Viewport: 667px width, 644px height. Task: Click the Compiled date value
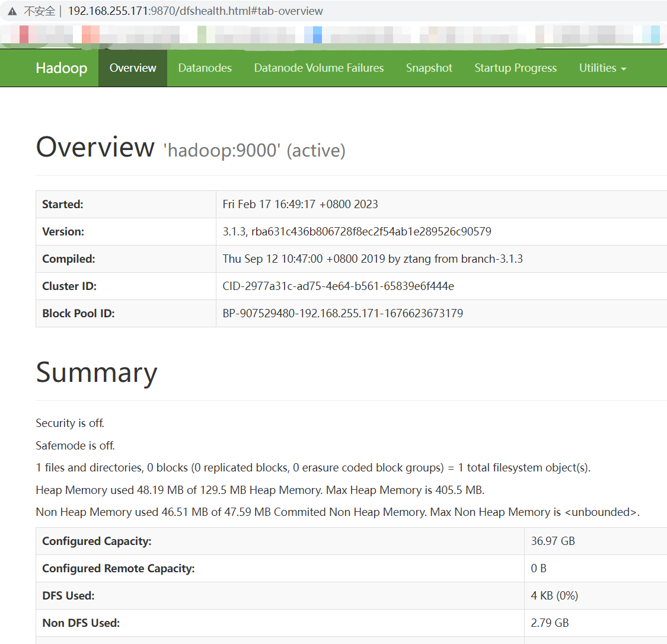pyautogui.click(x=373, y=259)
